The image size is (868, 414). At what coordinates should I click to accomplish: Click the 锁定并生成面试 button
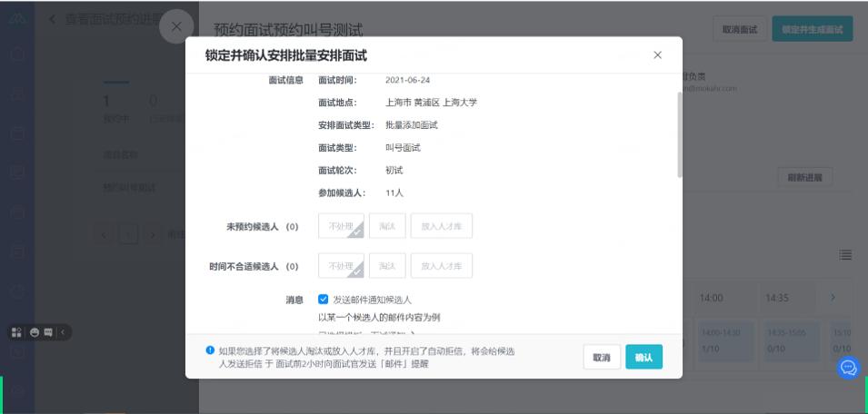tap(812, 29)
